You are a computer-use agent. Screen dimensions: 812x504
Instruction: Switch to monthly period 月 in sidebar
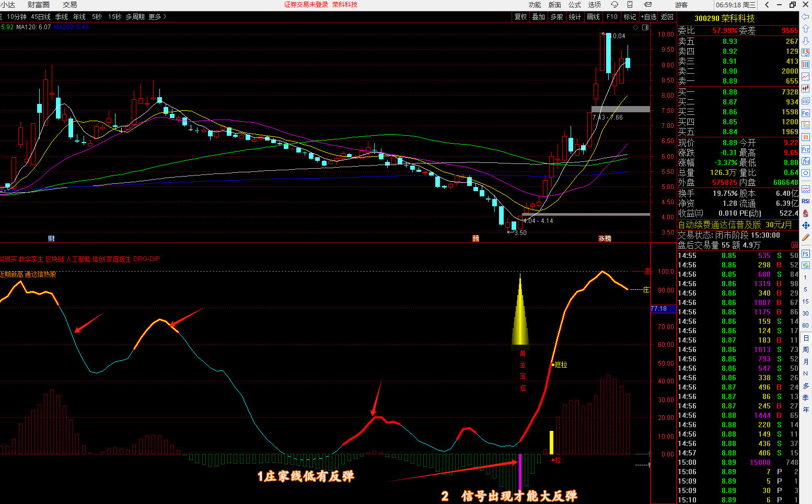805,362
